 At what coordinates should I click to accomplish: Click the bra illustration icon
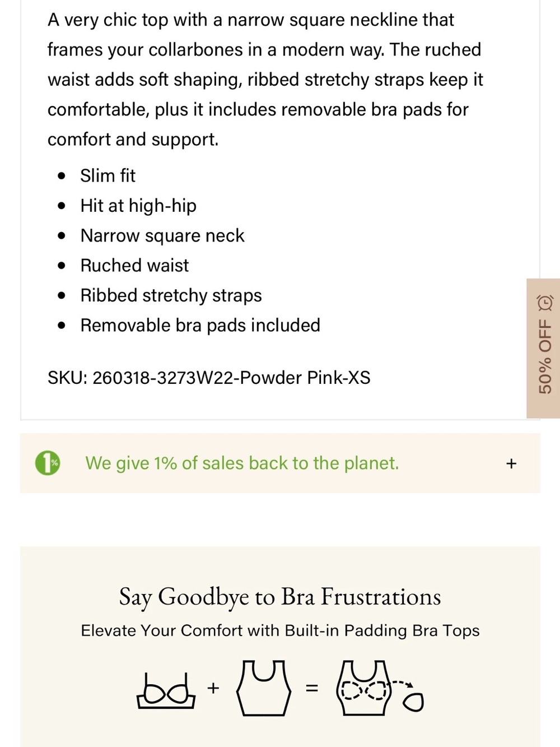click(166, 690)
